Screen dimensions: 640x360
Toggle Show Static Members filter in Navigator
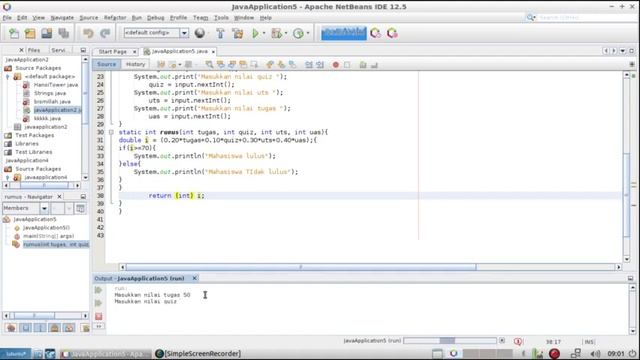(40, 327)
